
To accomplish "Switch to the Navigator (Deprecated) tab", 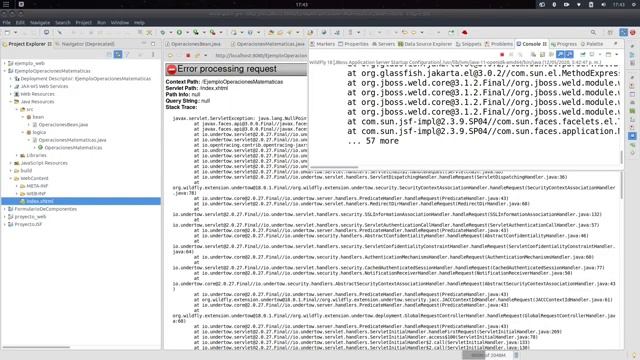I will pyautogui.click(x=85, y=44).
